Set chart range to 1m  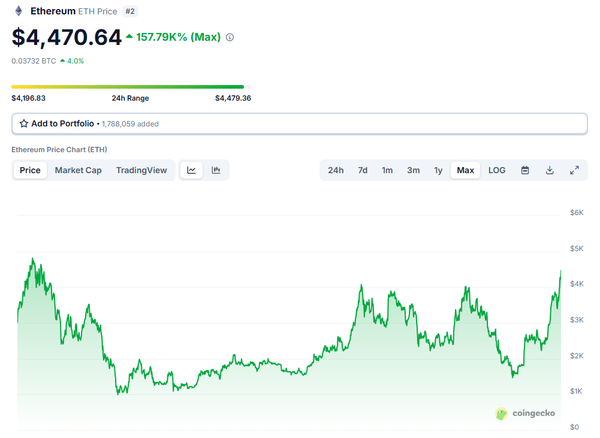point(387,170)
